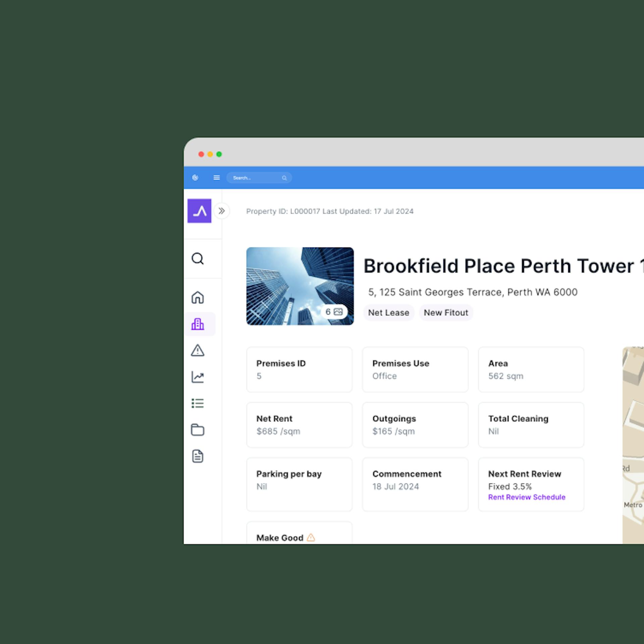Click magnifier icon inside Search field

tap(284, 178)
